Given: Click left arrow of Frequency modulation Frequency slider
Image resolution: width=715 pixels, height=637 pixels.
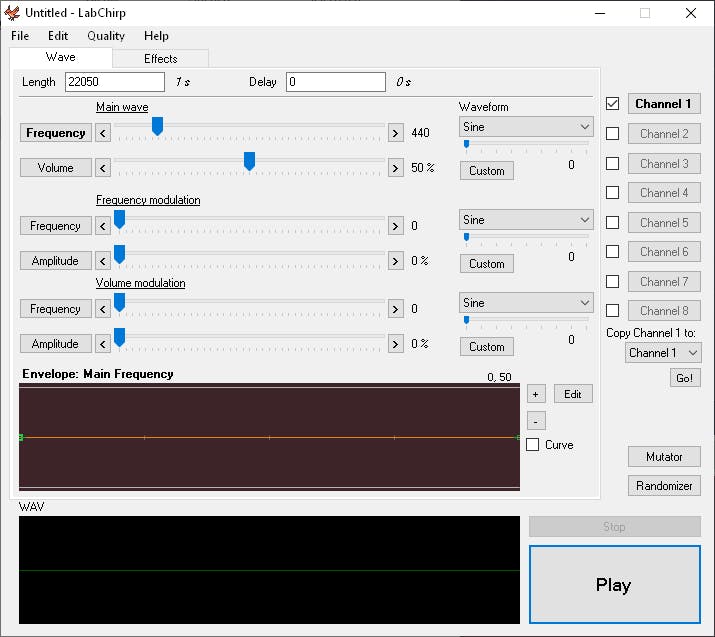Looking at the screenshot, I should point(103,226).
